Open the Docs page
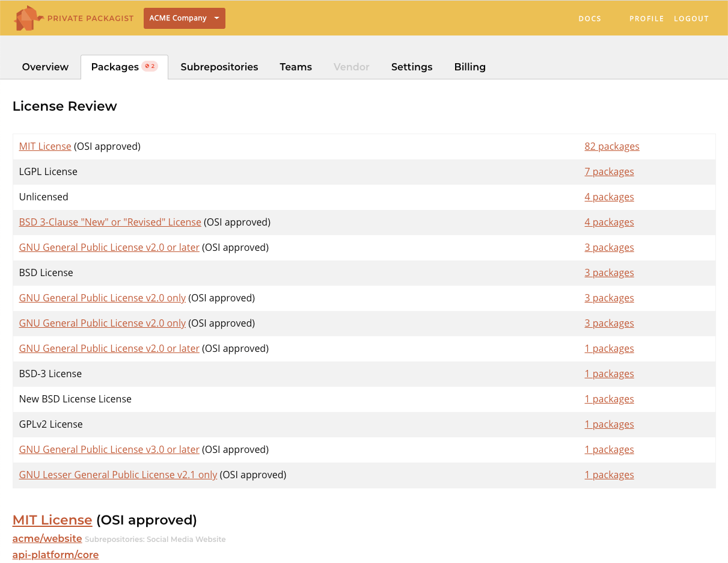 (x=589, y=19)
